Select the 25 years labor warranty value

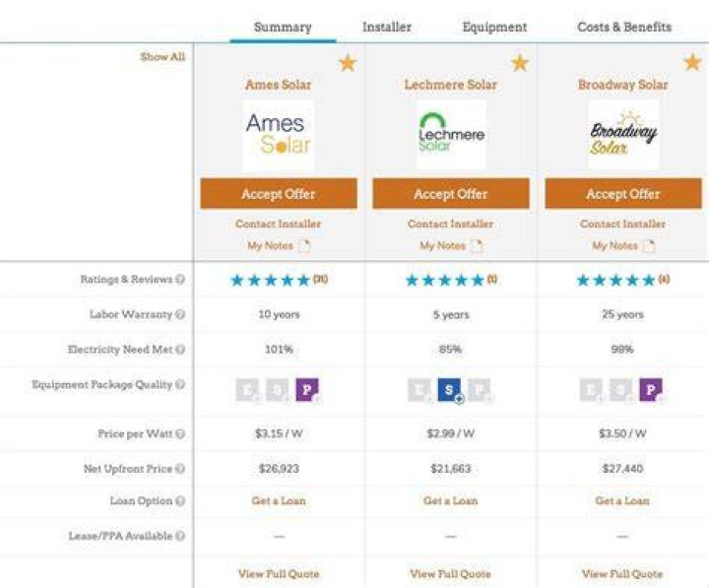[x=622, y=314]
